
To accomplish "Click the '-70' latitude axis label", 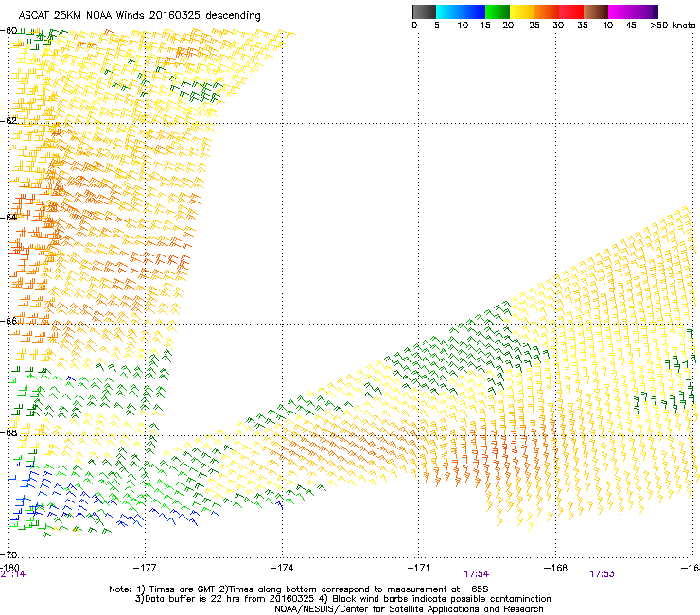I will [9, 554].
